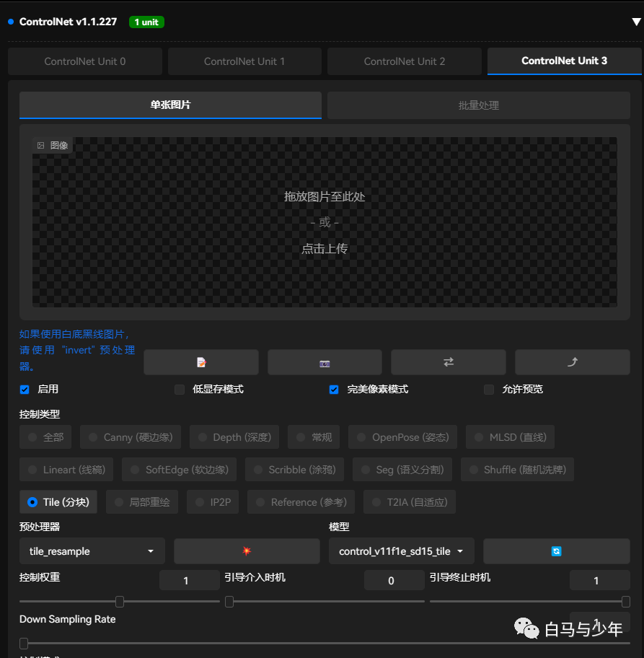Select the Canny (硬边缘) control type
644x658 pixels.
130,437
